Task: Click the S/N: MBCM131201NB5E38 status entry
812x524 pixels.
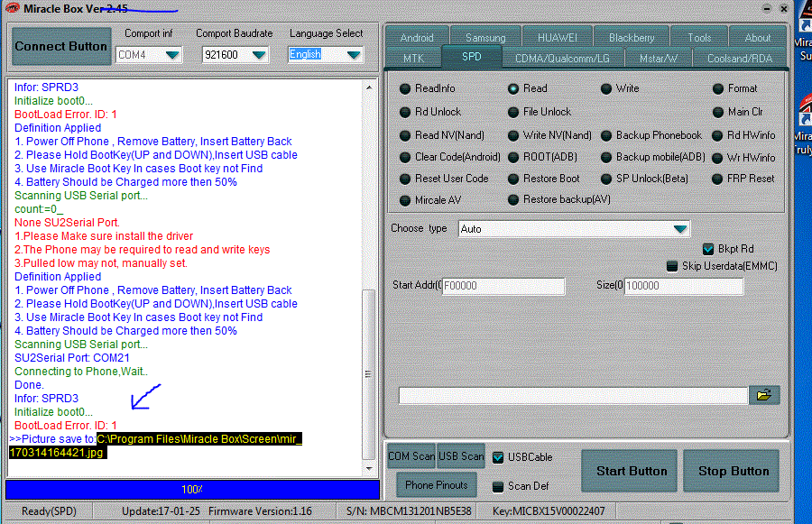Action: [409, 511]
